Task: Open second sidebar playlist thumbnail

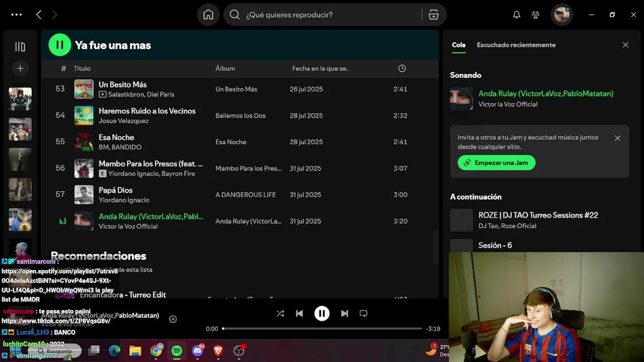Action: pos(20,129)
